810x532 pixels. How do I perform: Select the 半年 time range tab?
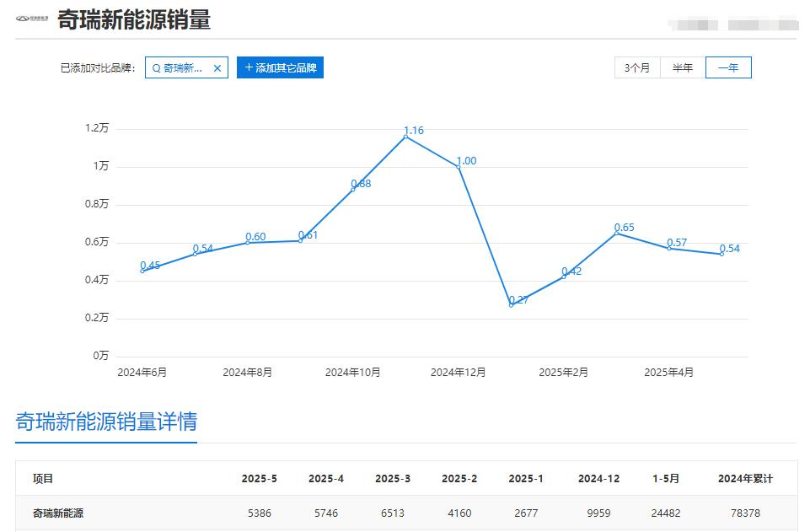pyautogui.click(x=683, y=67)
